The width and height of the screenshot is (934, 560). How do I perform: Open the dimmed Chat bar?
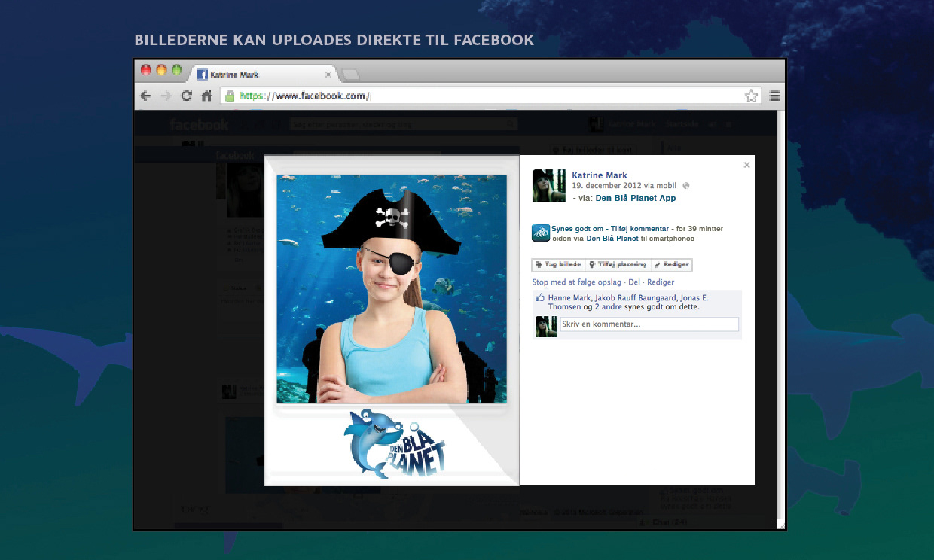pyautogui.click(x=706, y=522)
